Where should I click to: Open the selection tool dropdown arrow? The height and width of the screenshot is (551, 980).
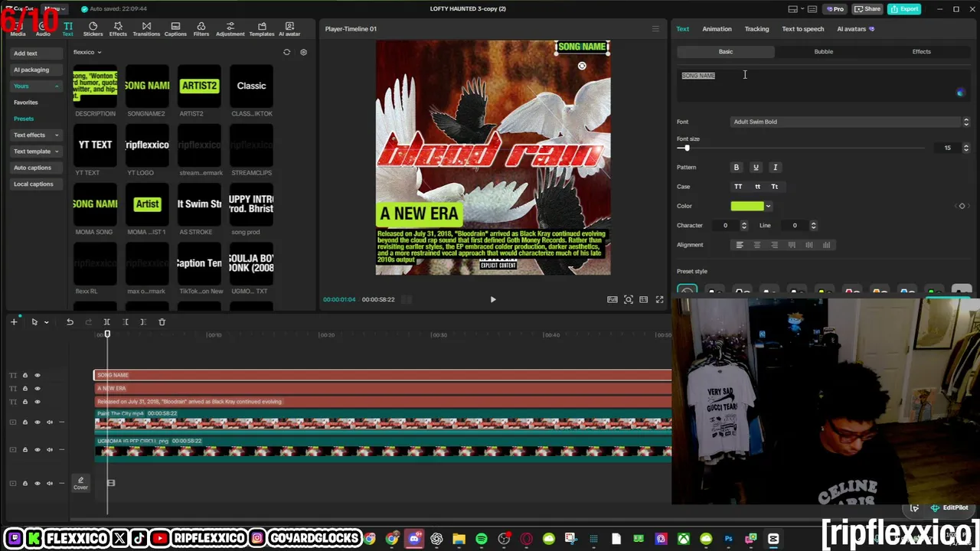click(46, 322)
